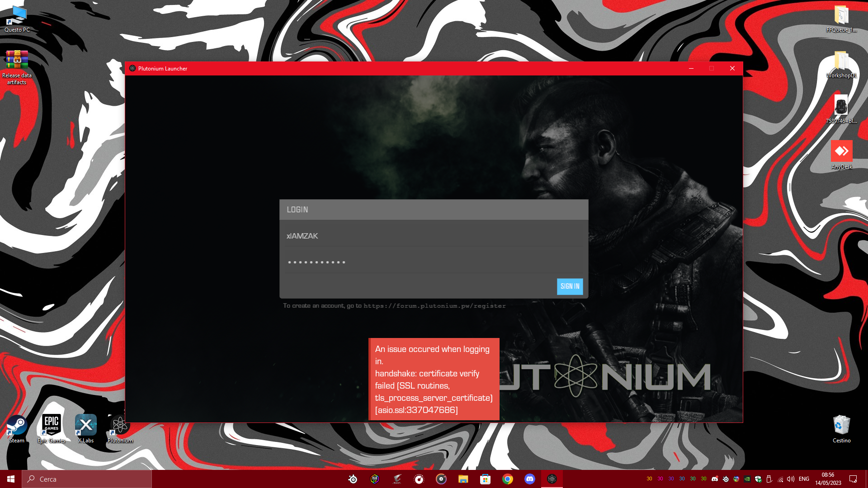Viewport: 868px width, 488px height.
Task: Open File Explorer from the taskbar
Action: [x=463, y=479]
